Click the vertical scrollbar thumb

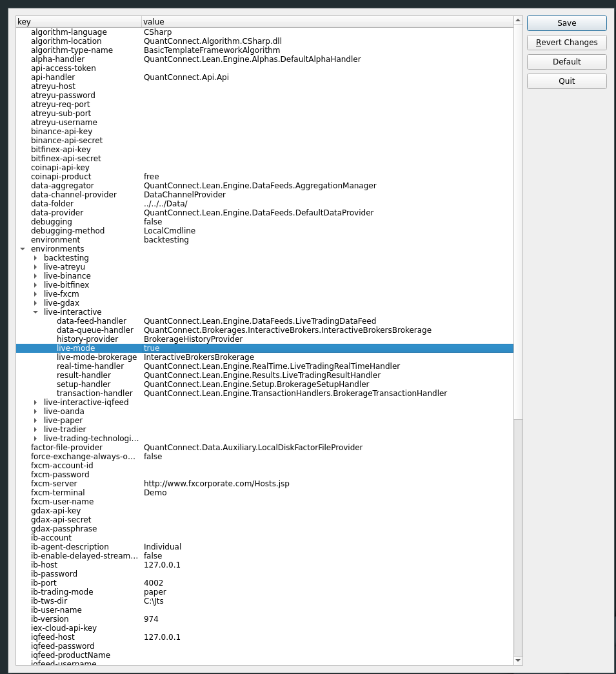click(518, 222)
